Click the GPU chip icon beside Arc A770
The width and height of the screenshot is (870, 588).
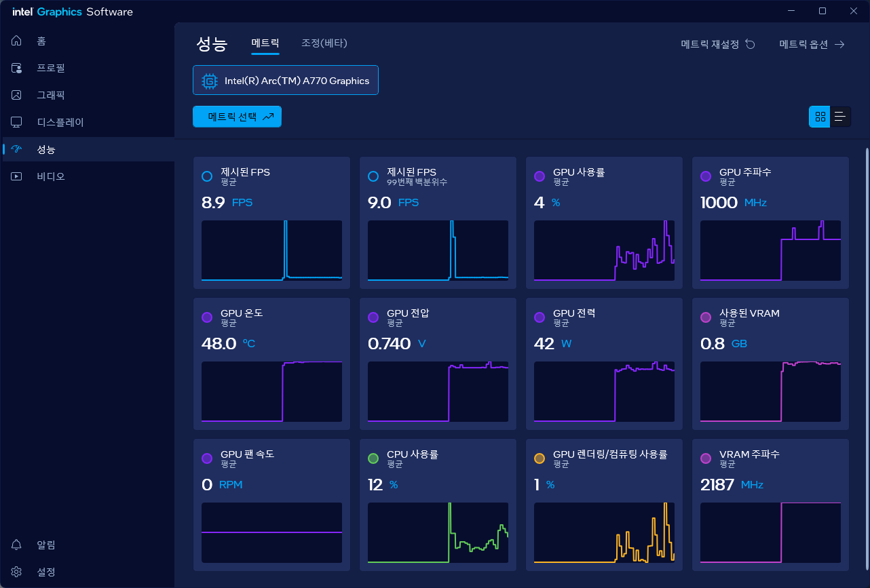pos(209,81)
